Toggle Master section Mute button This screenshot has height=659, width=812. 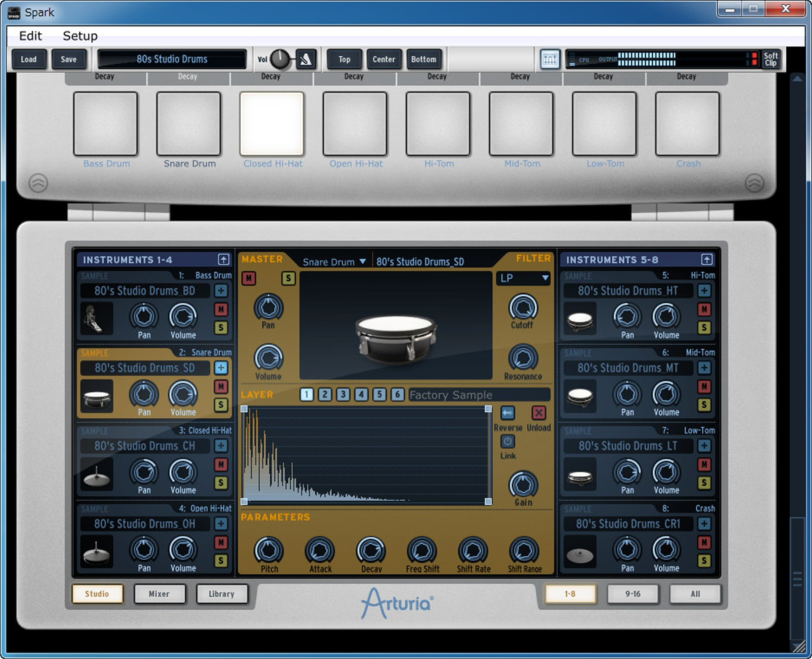point(249,278)
